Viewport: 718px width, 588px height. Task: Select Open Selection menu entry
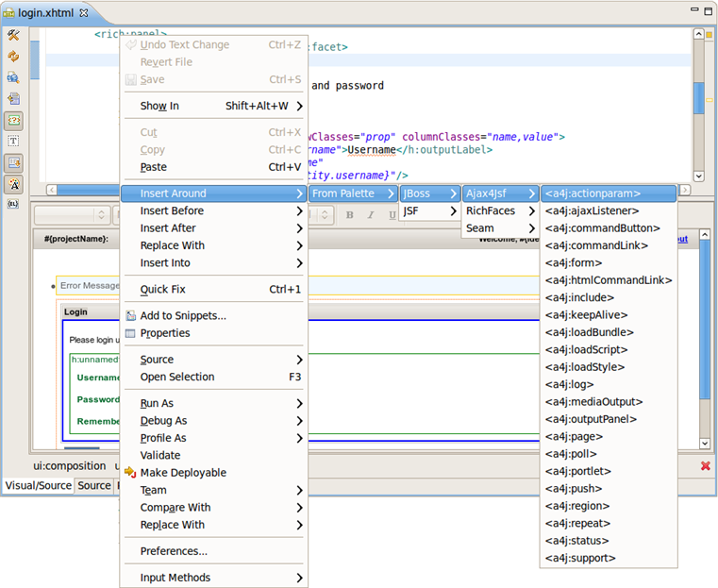(x=214, y=377)
